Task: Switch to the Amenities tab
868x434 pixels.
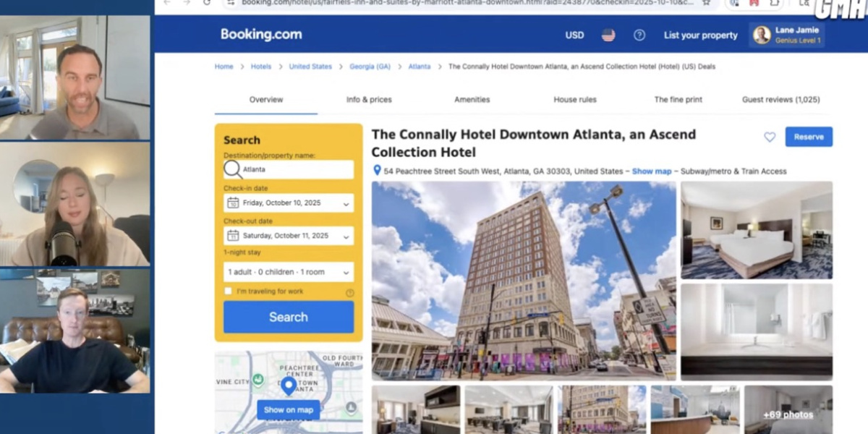Action: tap(472, 100)
